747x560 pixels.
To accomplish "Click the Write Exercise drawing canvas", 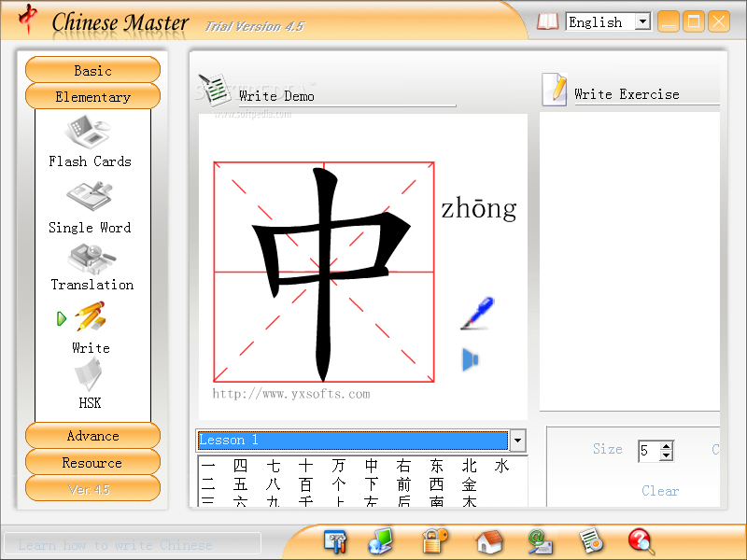I will tap(629, 261).
